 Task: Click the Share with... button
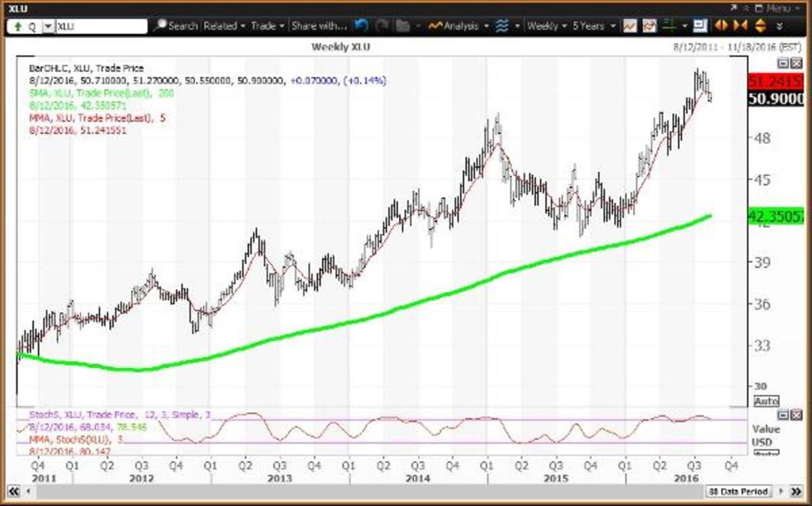pos(318,26)
